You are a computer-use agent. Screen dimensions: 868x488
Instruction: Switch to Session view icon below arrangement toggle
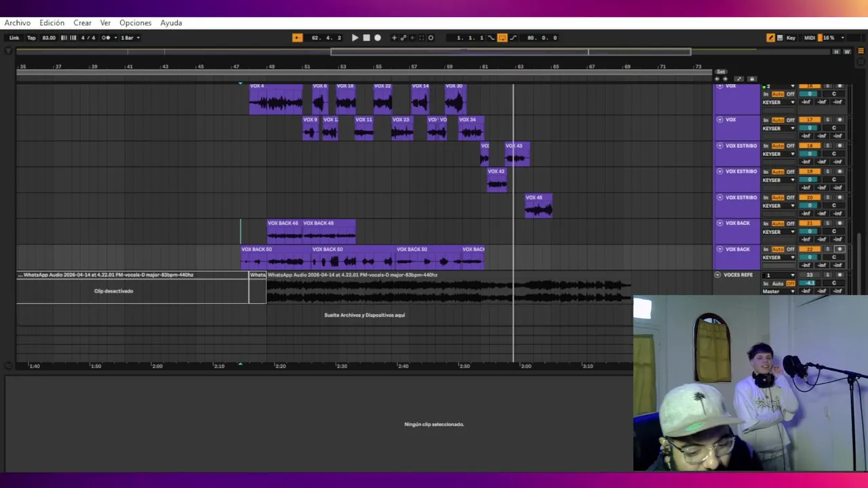coord(861,61)
